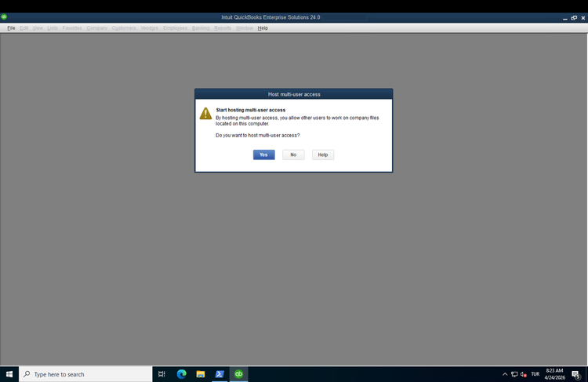Click the Windows Start button

pyautogui.click(x=9, y=374)
